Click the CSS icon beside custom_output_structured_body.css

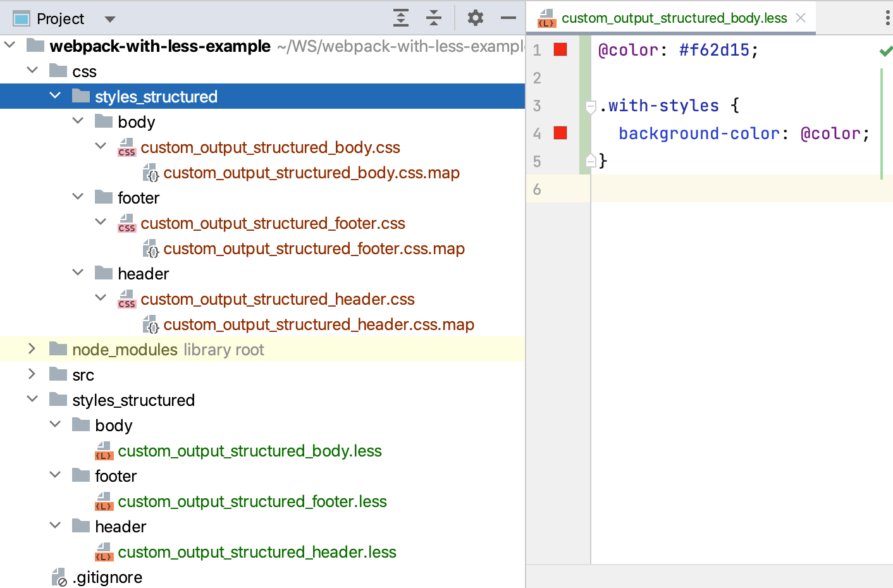click(x=126, y=147)
